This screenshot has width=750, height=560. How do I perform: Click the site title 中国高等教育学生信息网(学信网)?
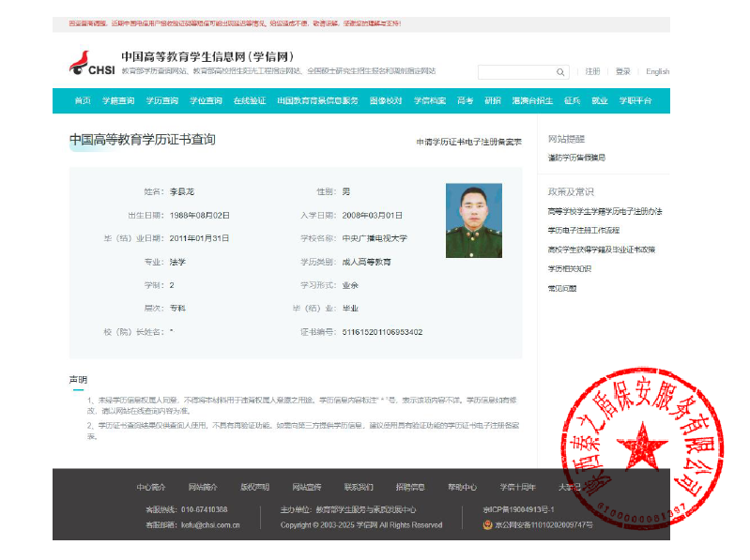(x=207, y=57)
